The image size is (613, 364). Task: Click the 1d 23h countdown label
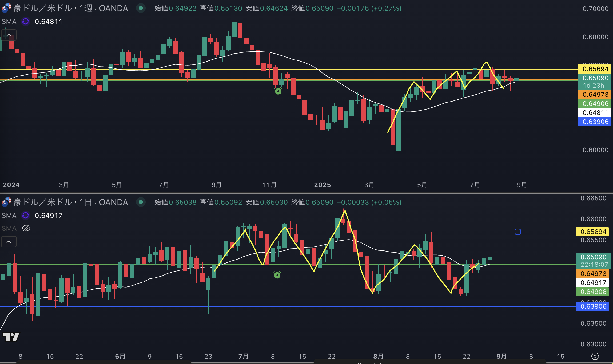pyautogui.click(x=594, y=86)
